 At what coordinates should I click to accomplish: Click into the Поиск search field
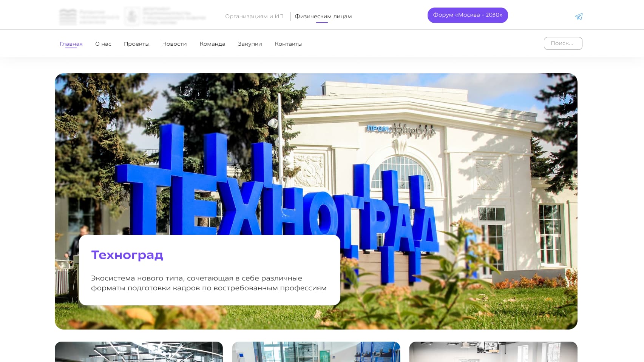click(563, 43)
